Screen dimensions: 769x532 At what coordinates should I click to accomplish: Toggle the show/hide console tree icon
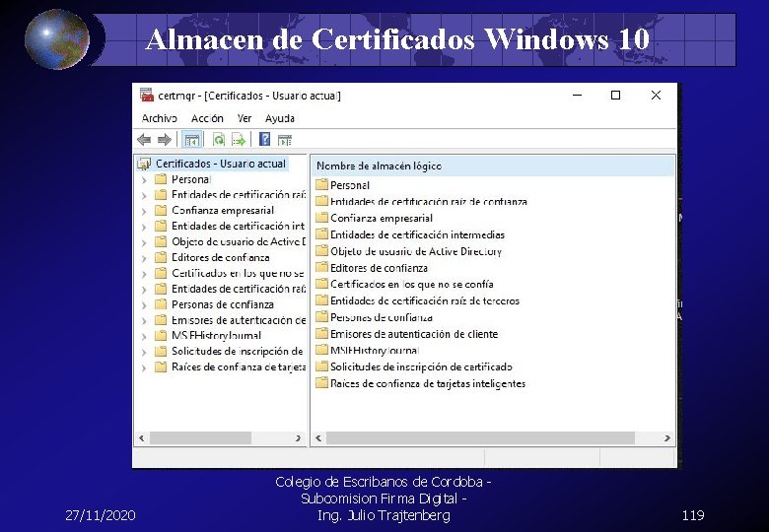pos(191,140)
